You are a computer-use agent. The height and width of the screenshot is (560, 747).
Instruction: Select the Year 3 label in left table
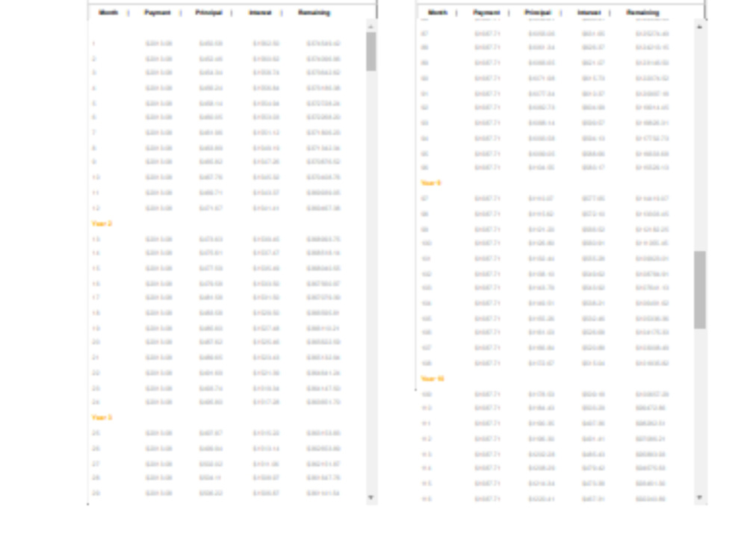pyautogui.click(x=102, y=417)
